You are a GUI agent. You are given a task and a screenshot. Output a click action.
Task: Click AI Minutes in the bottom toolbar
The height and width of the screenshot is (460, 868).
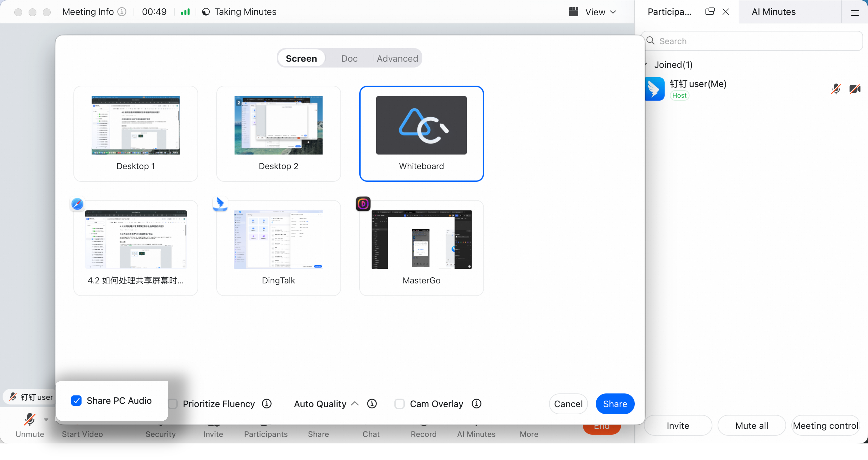476,434
